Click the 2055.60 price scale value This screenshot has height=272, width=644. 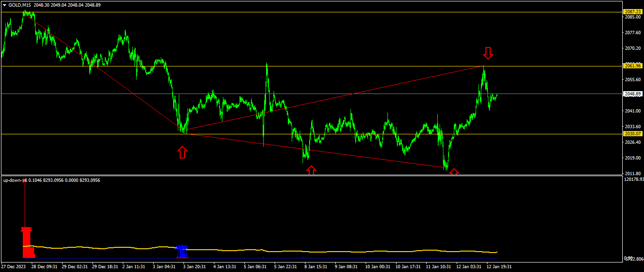click(x=633, y=80)
